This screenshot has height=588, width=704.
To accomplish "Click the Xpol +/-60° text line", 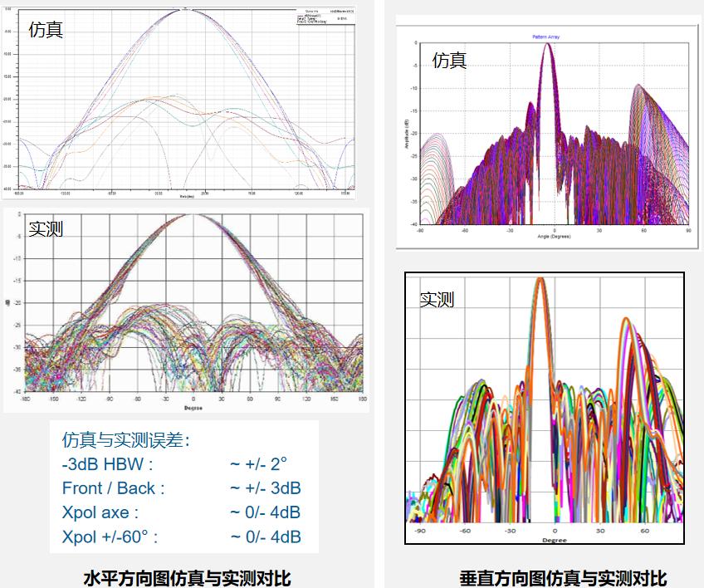I will (x=110, y=537).
